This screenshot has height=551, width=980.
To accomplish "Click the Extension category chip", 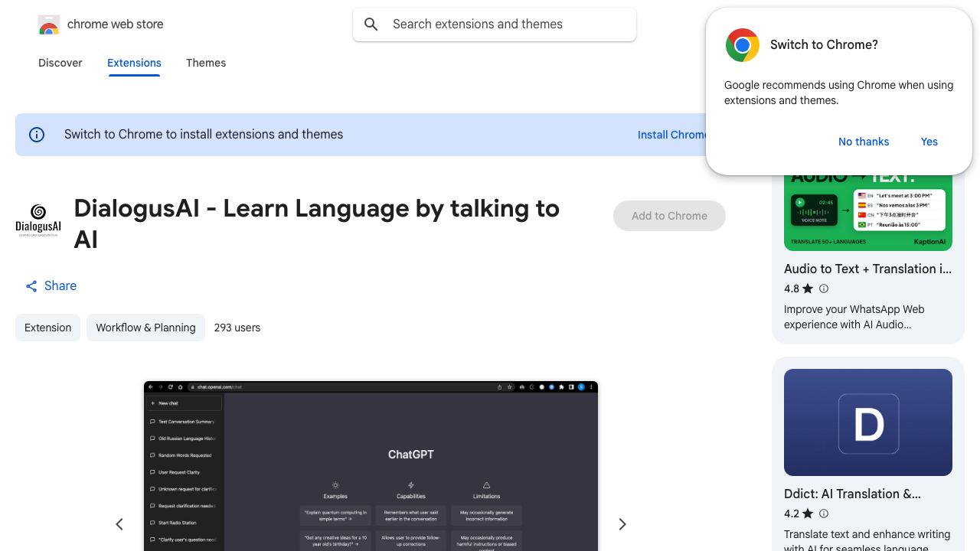I will tap(47, 328).
